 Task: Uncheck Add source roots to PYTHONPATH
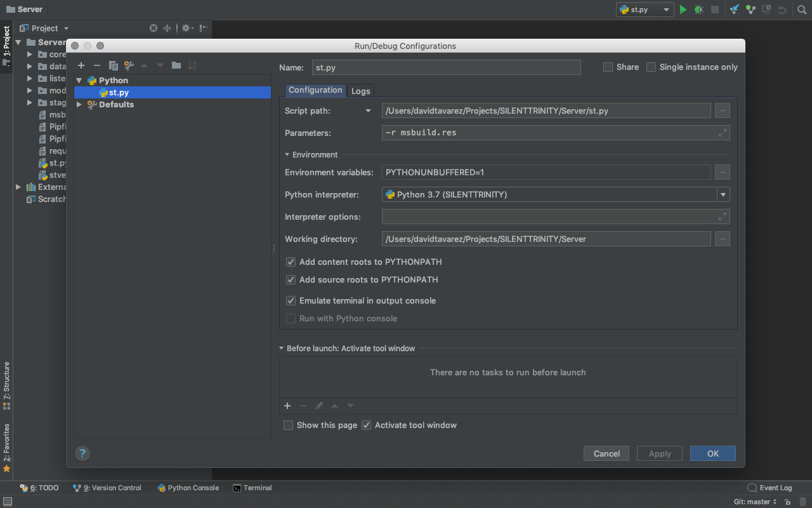tap(291, 279)
